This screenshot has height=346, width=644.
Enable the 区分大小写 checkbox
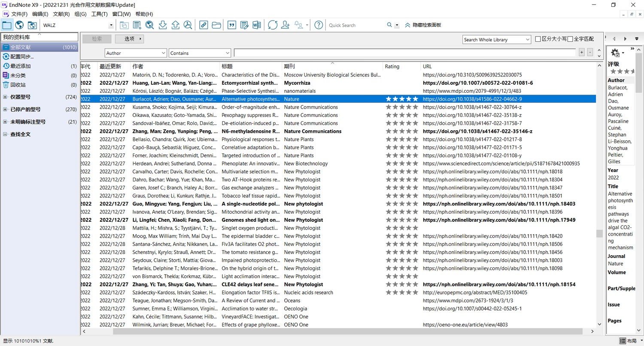click(538, 39)
